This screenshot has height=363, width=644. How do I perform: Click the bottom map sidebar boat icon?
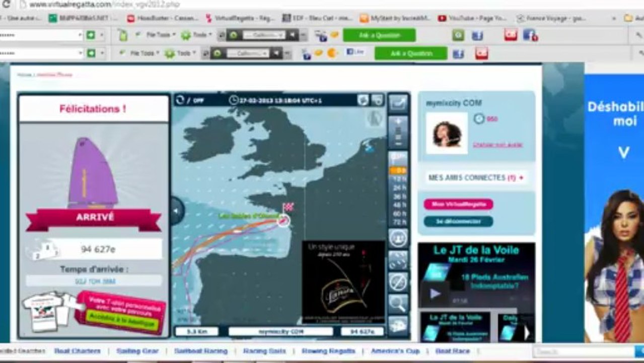tap(398, 325)
